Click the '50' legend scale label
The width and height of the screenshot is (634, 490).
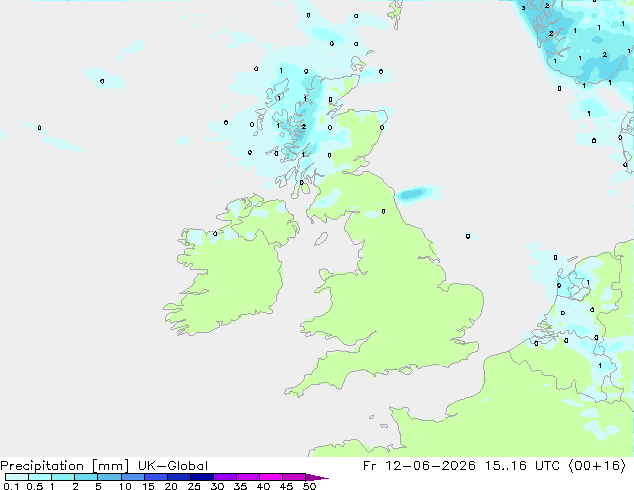pos(309,486)
